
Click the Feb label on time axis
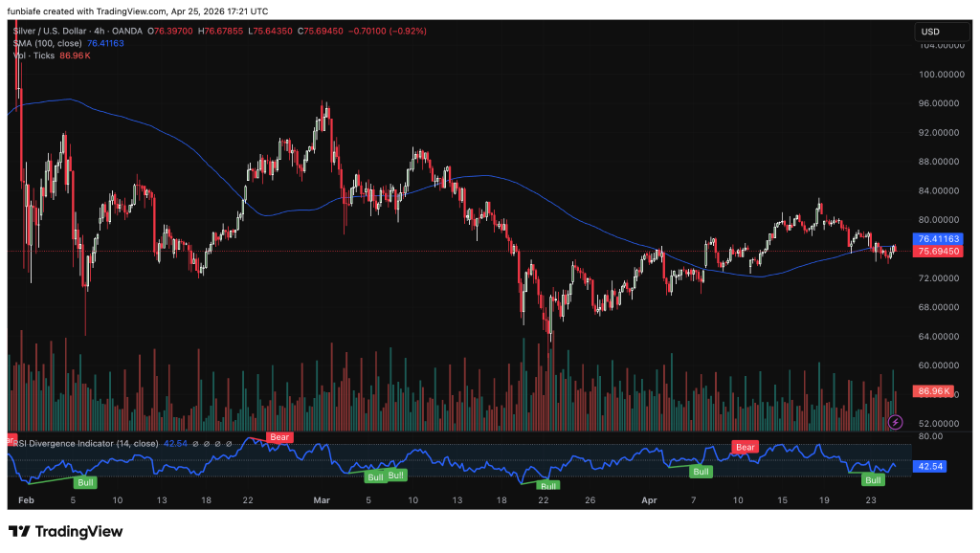click(26, 500)
